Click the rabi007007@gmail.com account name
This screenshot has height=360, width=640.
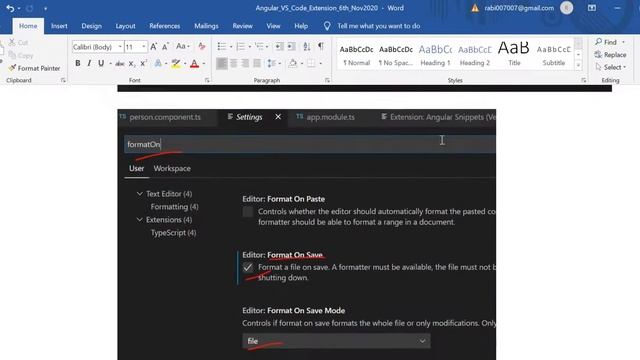[519, 8]
